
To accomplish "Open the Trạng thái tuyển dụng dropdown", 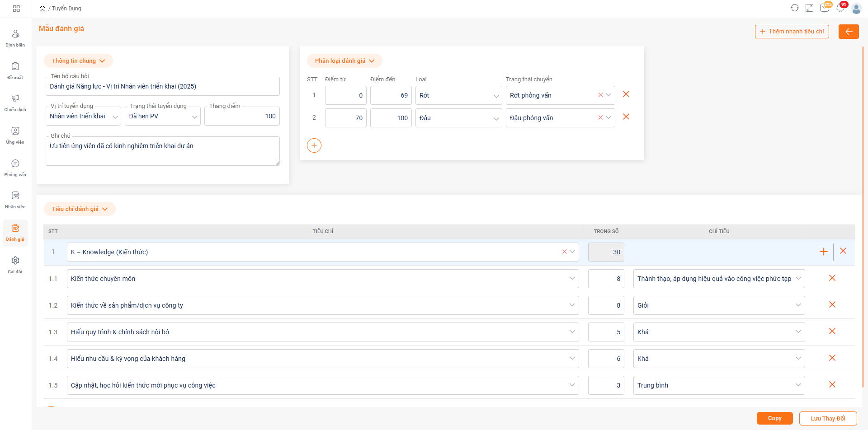I will [163, 117].
